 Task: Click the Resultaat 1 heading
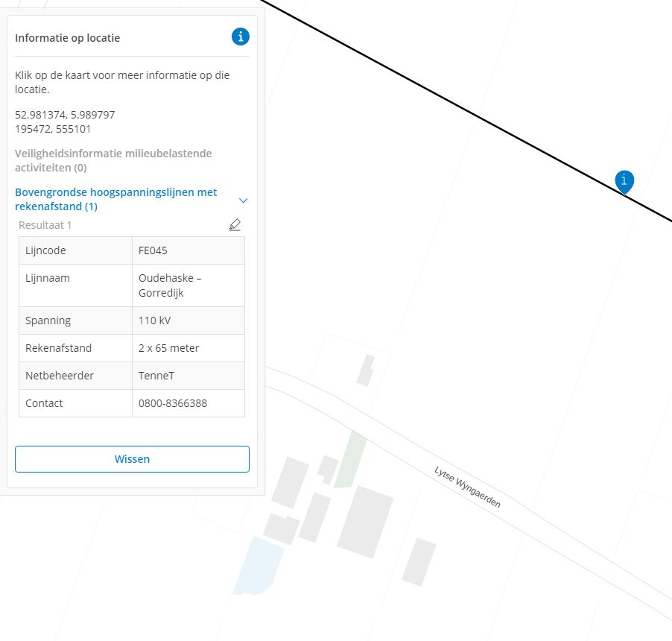pyautogui.click(x=45, y=225)
